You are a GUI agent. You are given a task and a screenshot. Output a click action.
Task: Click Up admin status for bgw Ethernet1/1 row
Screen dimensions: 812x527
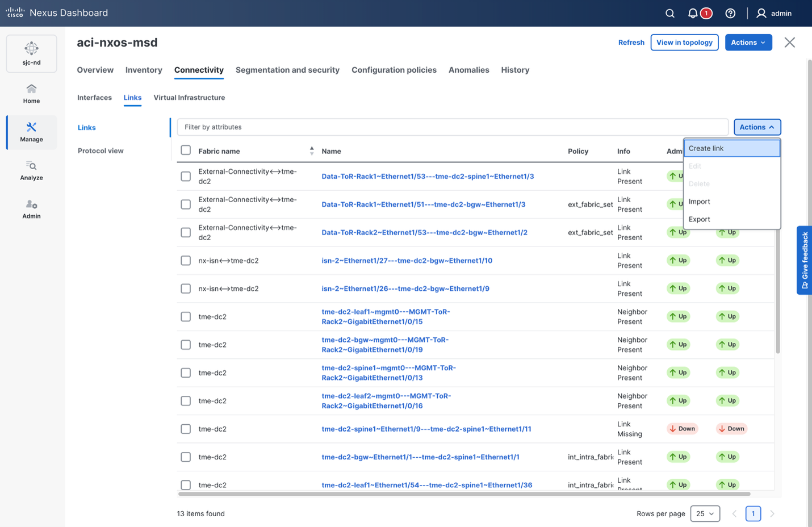coord(679,457)
